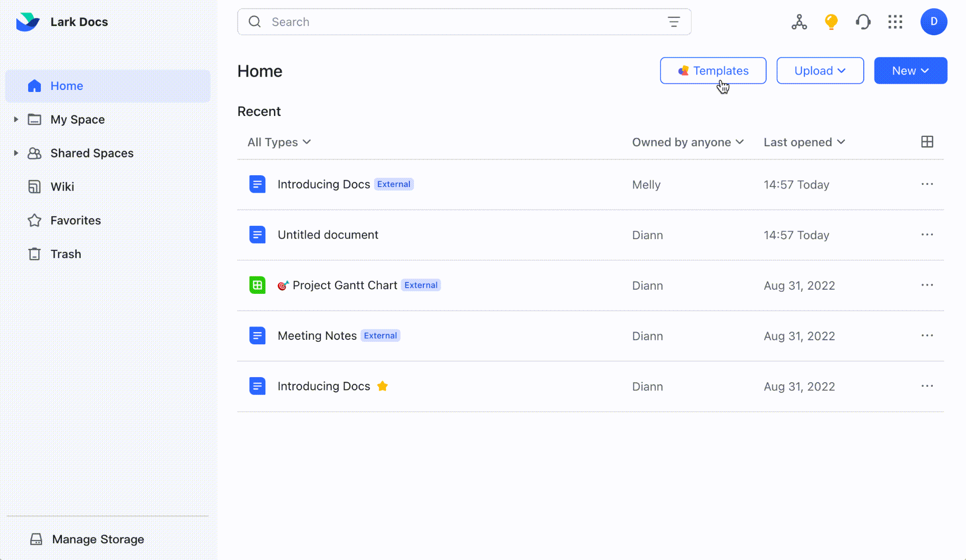966x560 pixels.
Task: Open the Trash
Action: coord(65,254)
